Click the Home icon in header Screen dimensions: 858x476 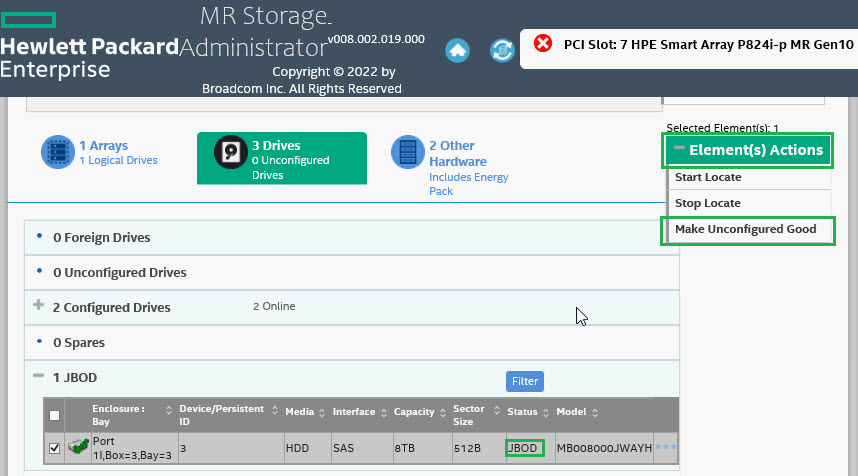tap(458, 50)
